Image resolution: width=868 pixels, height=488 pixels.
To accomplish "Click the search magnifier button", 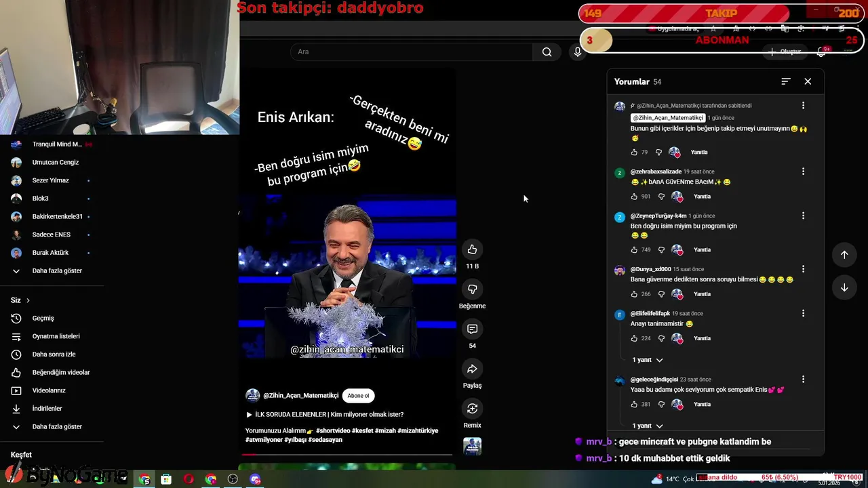I will [x=547, y=52].
